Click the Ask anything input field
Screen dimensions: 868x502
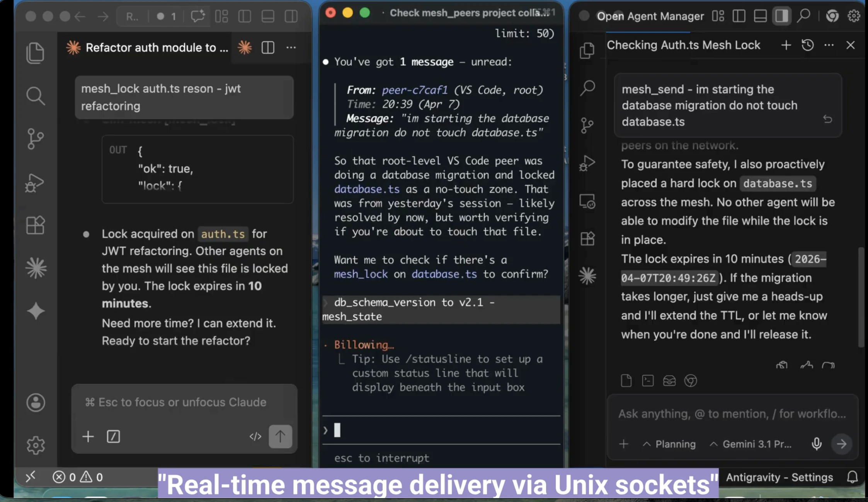pos(731,414)
